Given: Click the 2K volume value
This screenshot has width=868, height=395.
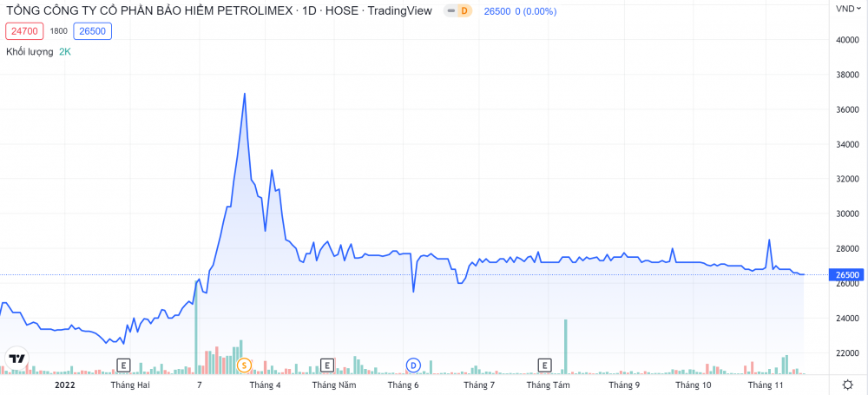Looking at the screenshot, I should click(x=65, y=51).
